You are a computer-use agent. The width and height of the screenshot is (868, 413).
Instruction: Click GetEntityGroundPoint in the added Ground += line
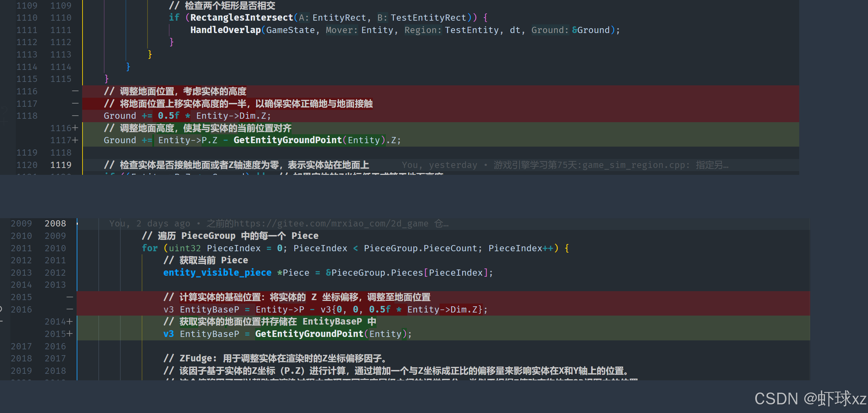click(287, 140)
